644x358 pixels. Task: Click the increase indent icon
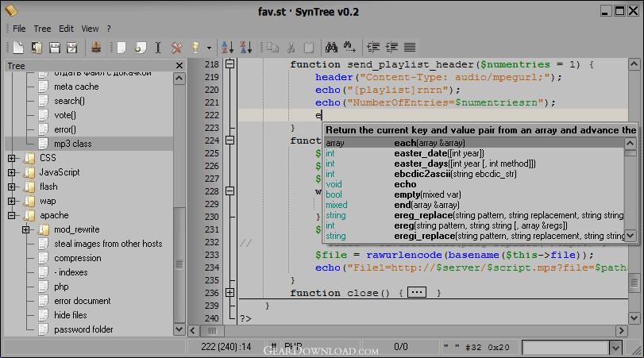[391, 48]
